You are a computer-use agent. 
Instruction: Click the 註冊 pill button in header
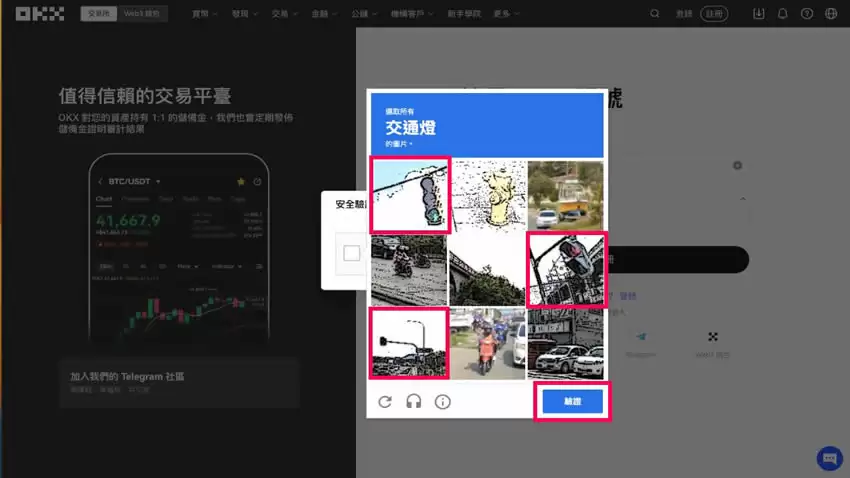tap(714, 14)
